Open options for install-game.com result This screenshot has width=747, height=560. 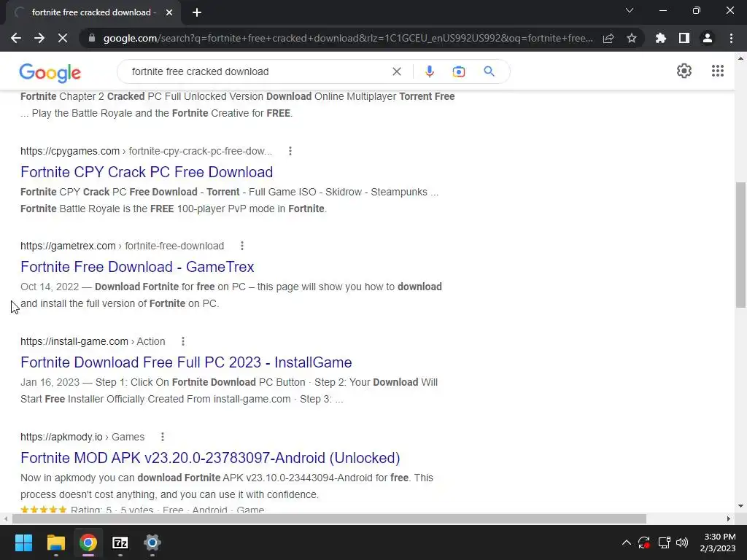(183, 341)
